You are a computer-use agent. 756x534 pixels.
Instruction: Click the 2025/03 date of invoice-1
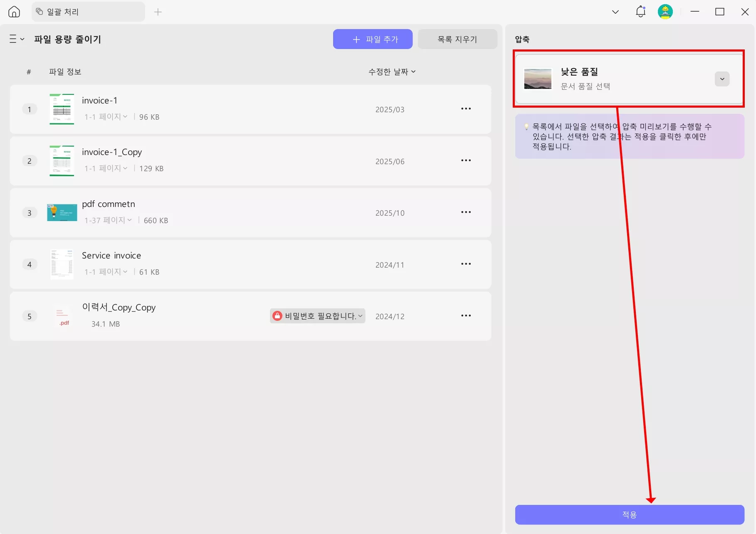390,110
